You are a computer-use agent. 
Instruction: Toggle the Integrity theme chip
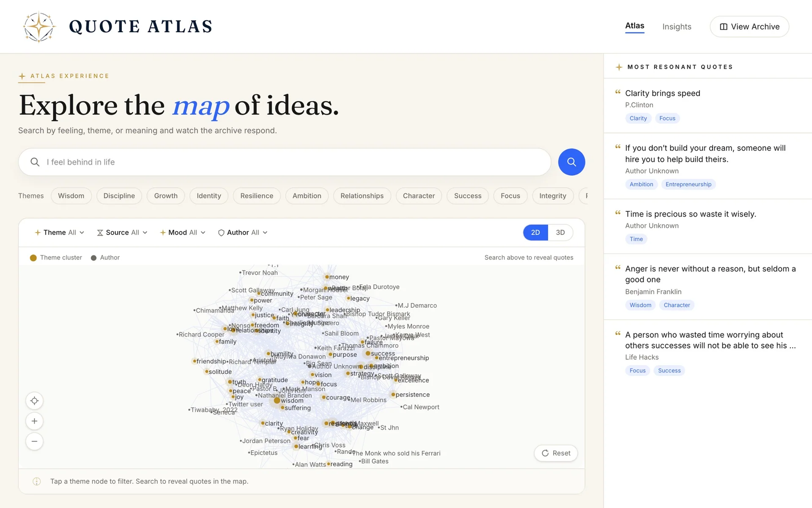553,196
